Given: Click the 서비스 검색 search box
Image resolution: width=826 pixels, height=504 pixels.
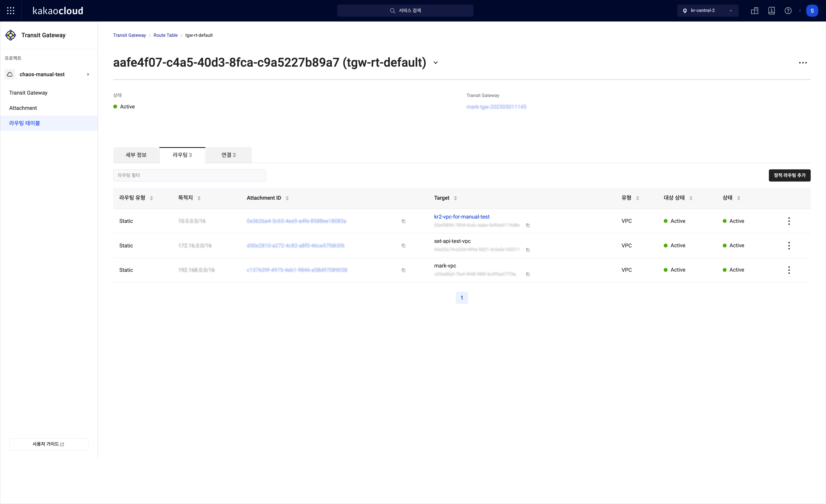Looking at the screenshot, I should (405, 11).
